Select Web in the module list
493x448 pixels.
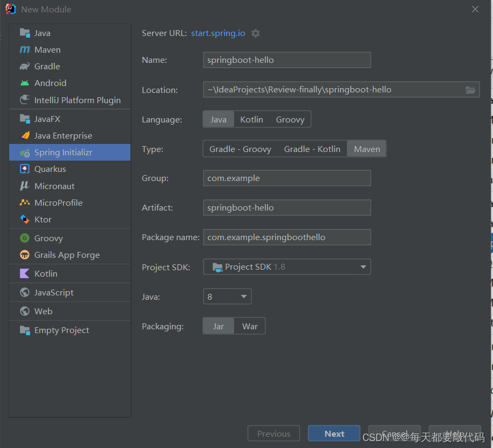point(70,311)
